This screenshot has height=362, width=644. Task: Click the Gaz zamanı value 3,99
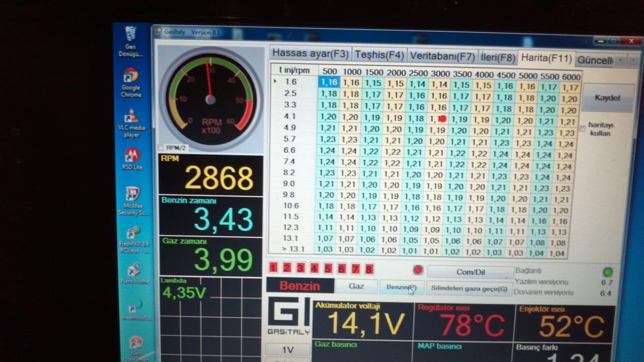223,260
